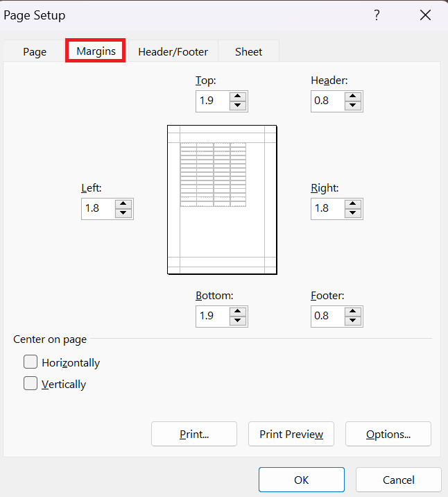Cancel the Page Setup dialog

[x=398, y=480]
